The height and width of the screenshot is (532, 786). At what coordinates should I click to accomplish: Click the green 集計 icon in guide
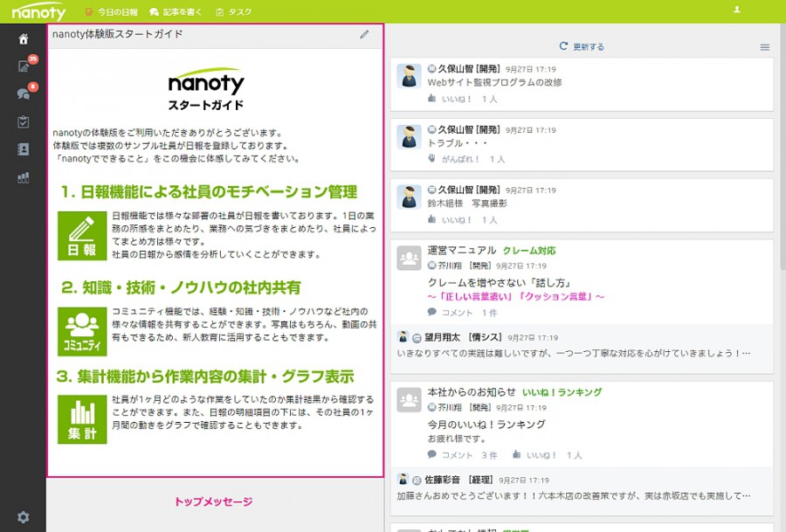(x=82, y=419)
